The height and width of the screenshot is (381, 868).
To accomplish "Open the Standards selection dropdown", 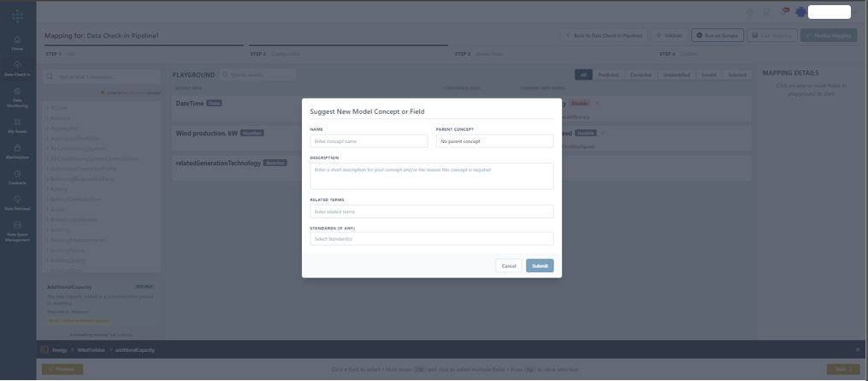I will 432,239.
